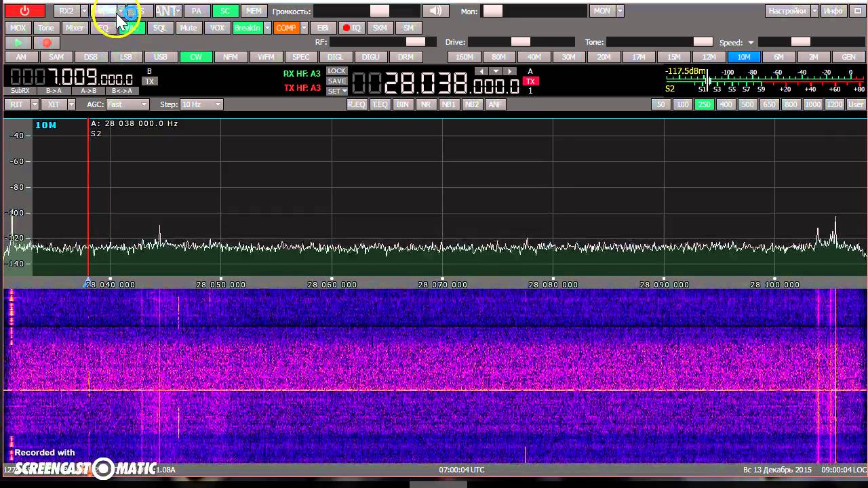
Task: Open the Step 10 Hz combo box
Action: click(x=201, y=104)
